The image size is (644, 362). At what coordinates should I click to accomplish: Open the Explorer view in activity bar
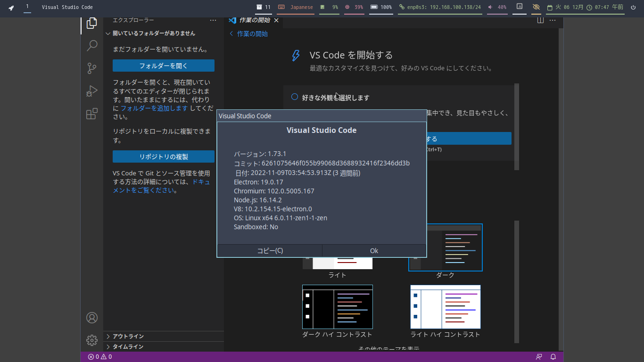[x=92, y=23]
